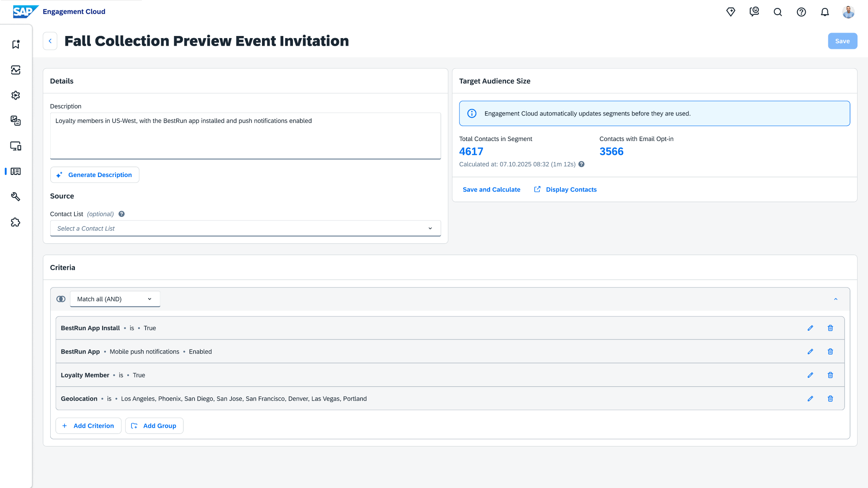
Task: Select the Geolocation criterion cities text
Action: pyautogui.click(x=244, y=398)
